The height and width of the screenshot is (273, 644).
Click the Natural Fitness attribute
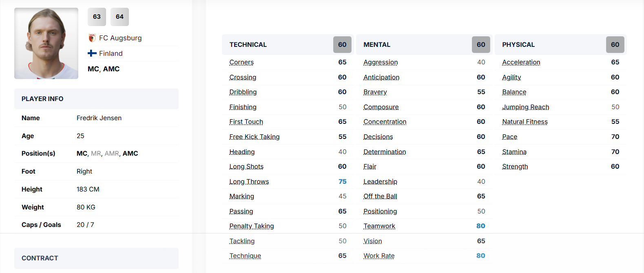click(x=524, y=122)
